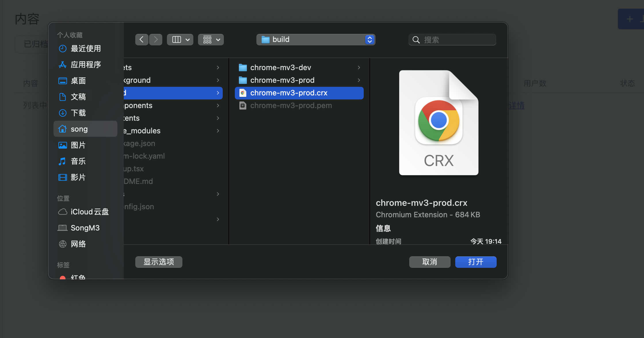The image size is (644, 338).
Task: Click the forward navigation arrow
Action: tap(156, 40)
